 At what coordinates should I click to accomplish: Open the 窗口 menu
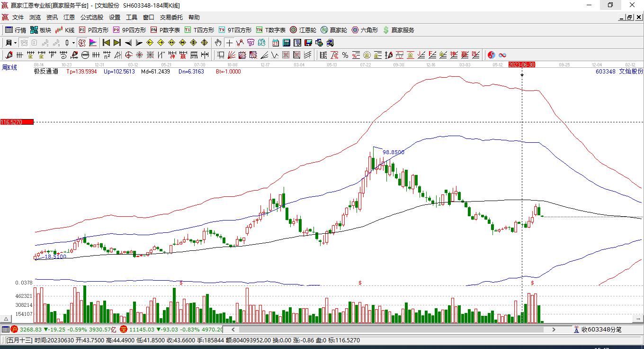tap(149, 18)
